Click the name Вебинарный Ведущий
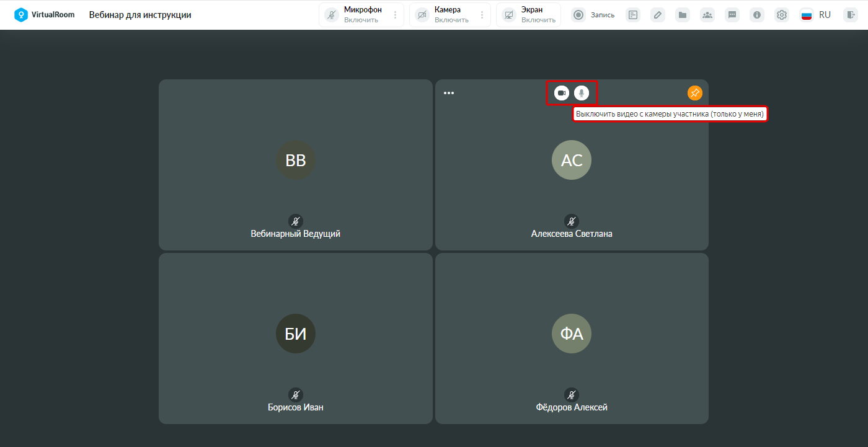Screen dimensions: 868x447 click(x=296, y=234)
